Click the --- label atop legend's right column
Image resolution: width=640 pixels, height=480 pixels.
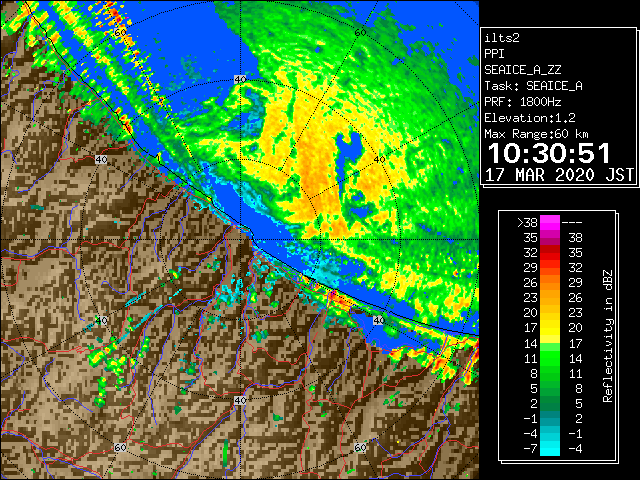[x=572, y=223]
